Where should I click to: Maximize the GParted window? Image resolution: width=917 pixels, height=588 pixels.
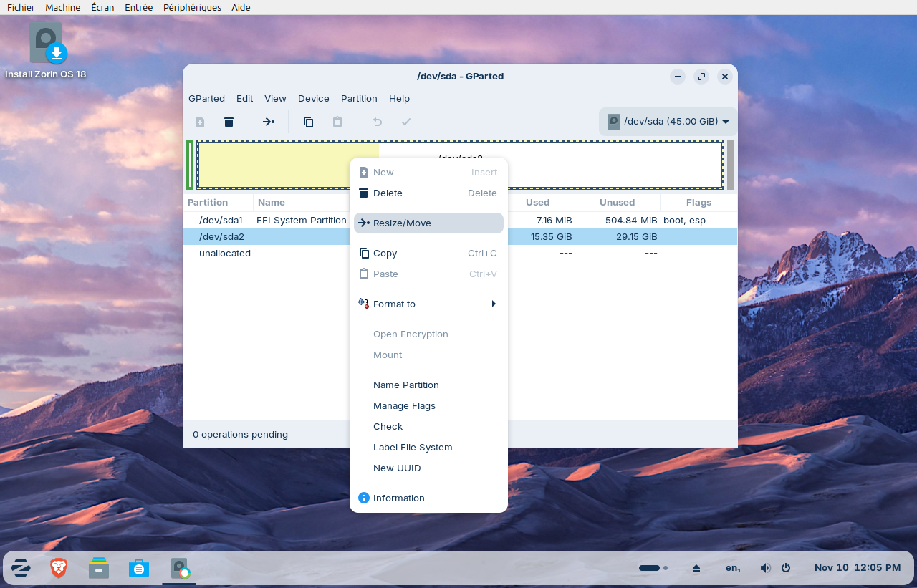701,77
